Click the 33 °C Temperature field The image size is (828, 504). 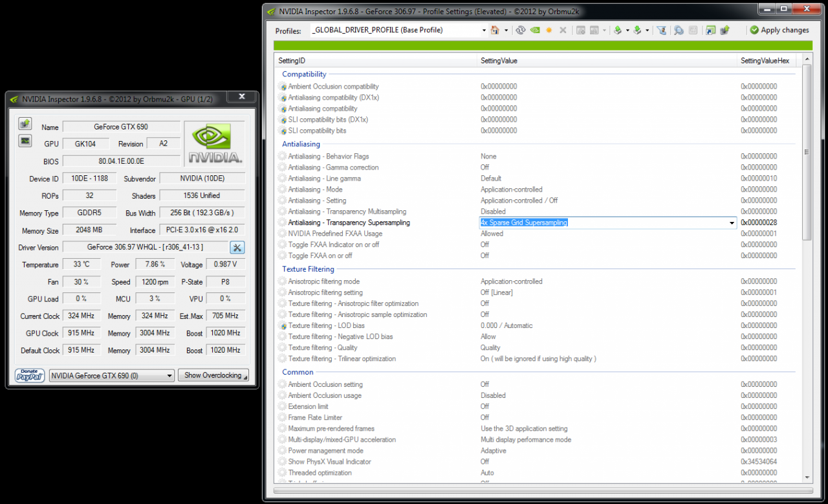click(82, 265)
